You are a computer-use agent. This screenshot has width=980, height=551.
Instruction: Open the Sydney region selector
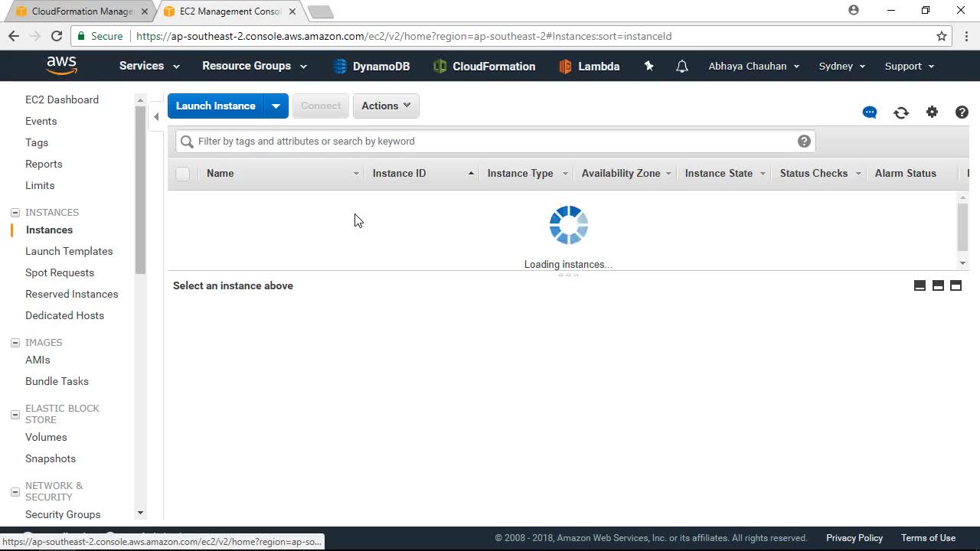[x=842, y=66]
